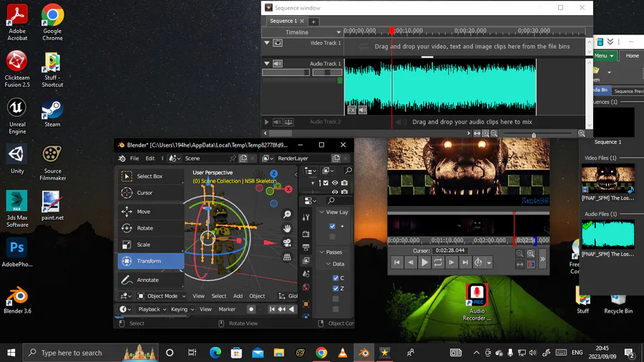Click the Play button in the preview player
644x362 pixels.
coord(424,263)
